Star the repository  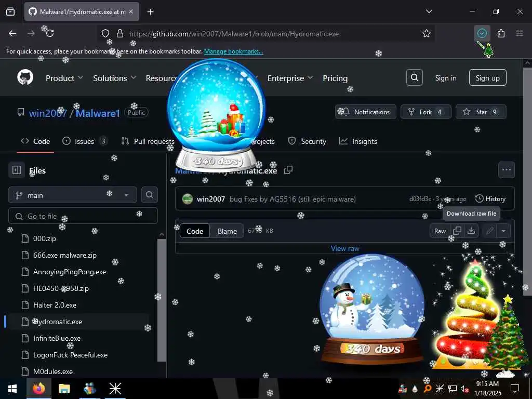coord(481,112)
